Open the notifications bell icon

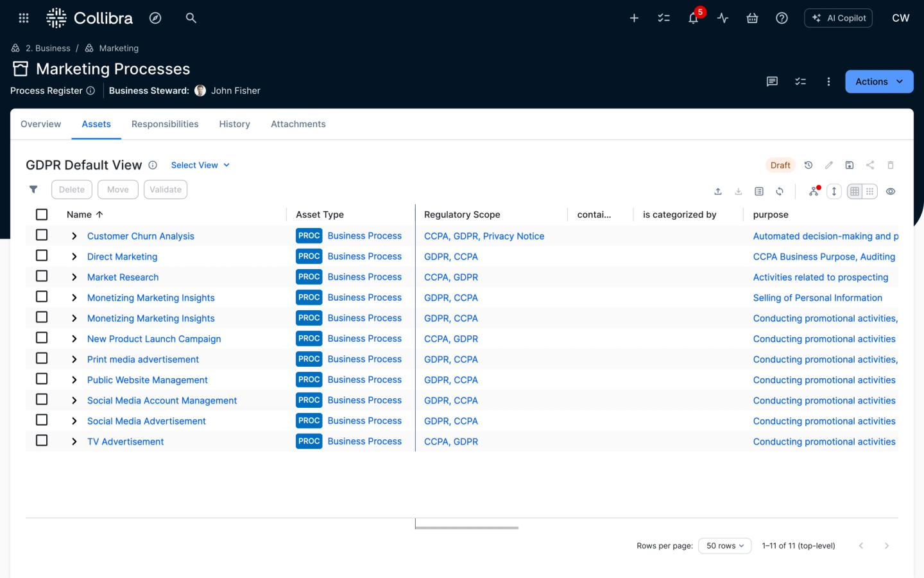pos(693,18)
